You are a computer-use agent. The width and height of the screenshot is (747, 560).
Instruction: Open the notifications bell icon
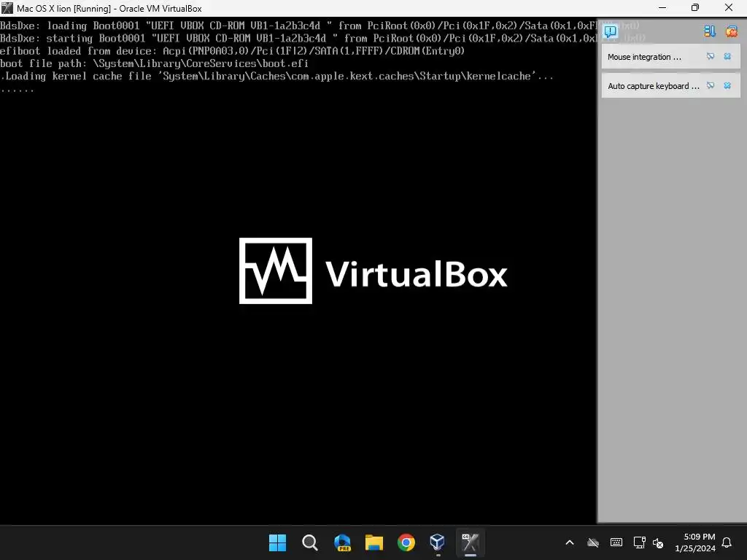727,542
